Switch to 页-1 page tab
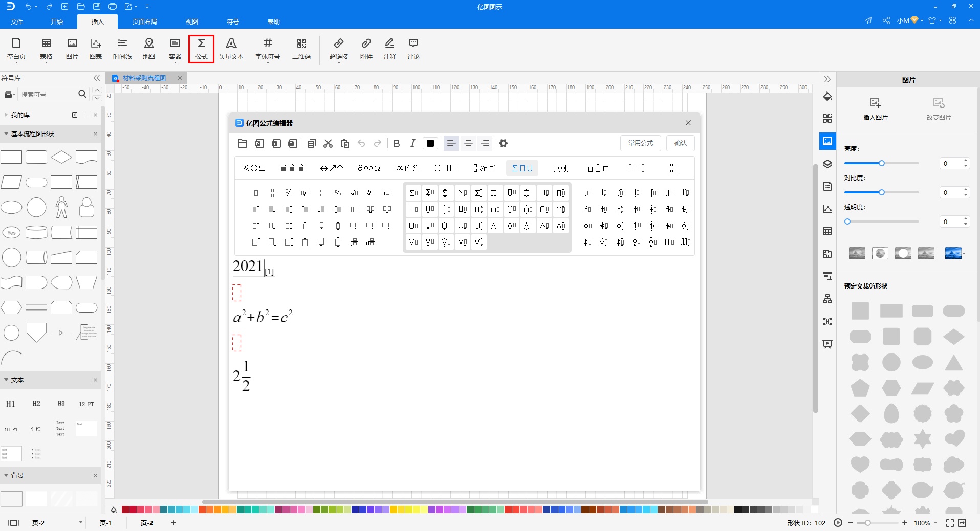The image size is (980, 531). coord(106,523)
